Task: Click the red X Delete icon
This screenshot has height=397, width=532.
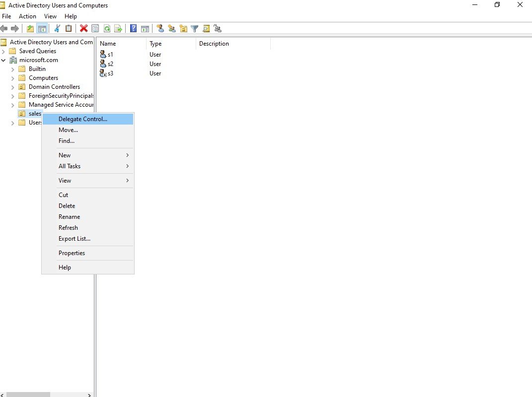Action: click(84, 29)
